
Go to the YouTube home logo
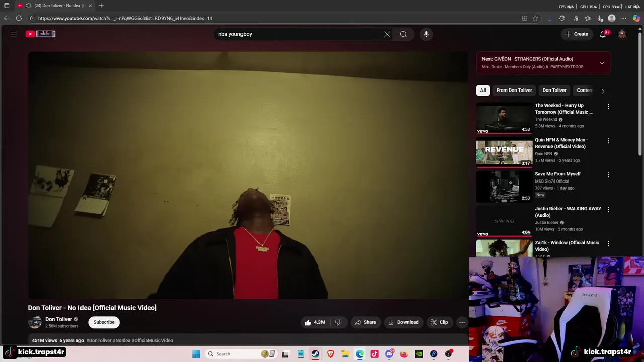click(x=41, y=34)
